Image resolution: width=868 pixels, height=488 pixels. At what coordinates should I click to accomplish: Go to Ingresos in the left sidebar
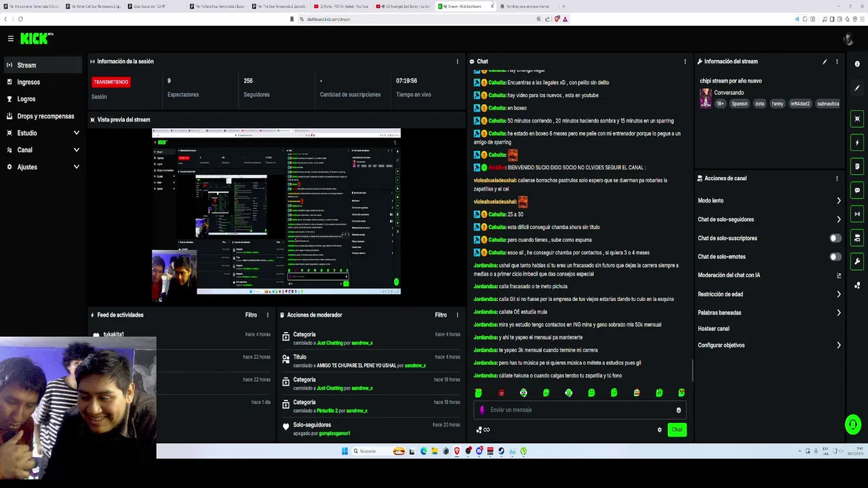pyautogui.click(x=41, y=83)
